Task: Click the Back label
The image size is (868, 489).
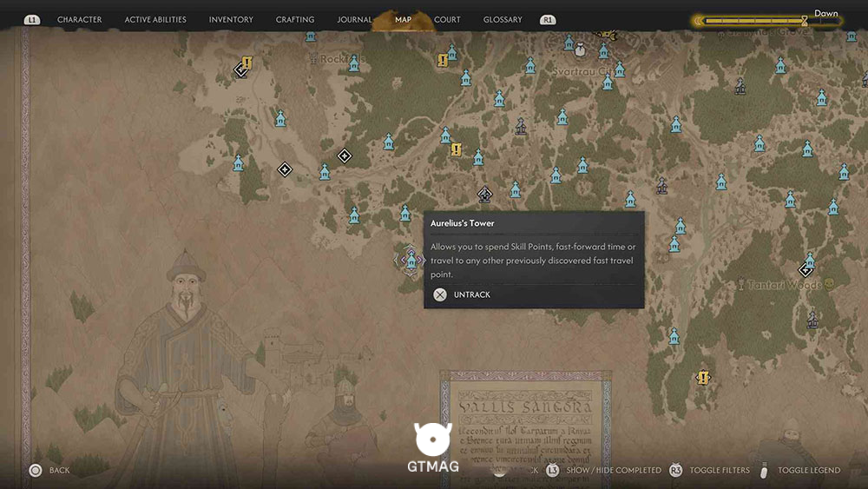Action: pyautogui.click(x=59, y=470)
